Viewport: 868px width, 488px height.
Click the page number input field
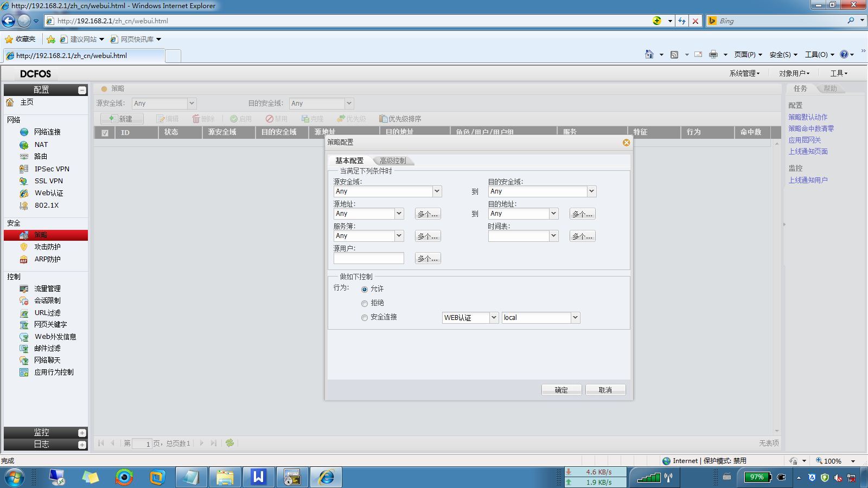(x=142, y=444)
